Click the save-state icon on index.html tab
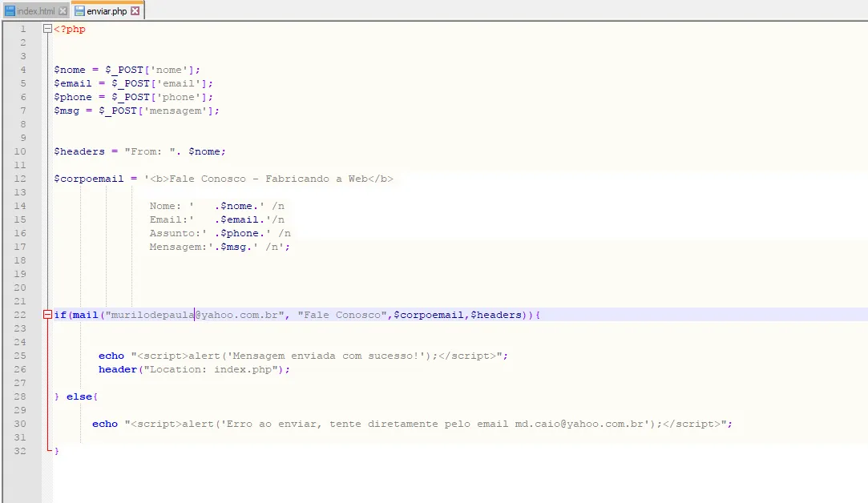 (x=10, y=11)
